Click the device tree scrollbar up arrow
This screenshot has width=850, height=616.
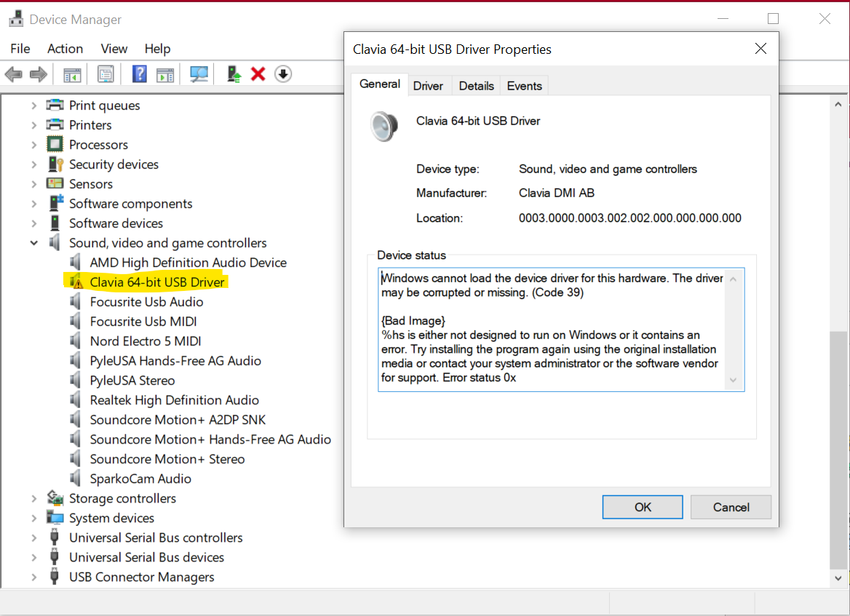click(x=838, y=104)
